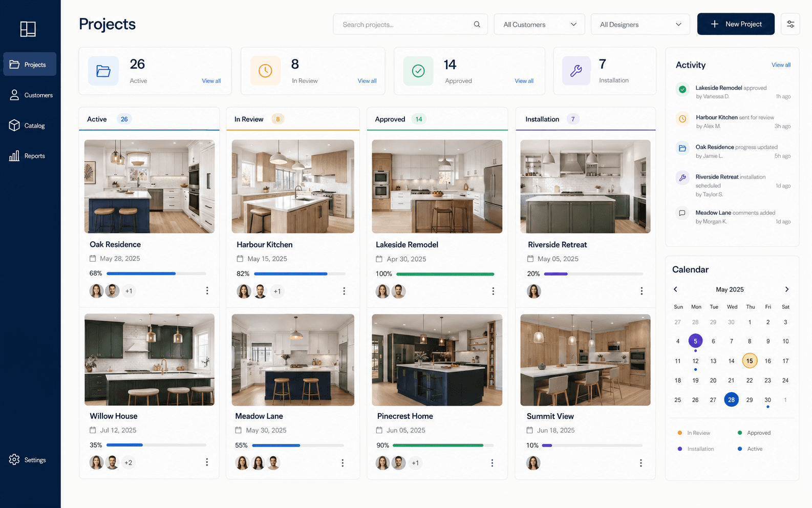Open more options for Summit View card
The height and width of the screenshot is (508, 812).
[x=640, y=463]
